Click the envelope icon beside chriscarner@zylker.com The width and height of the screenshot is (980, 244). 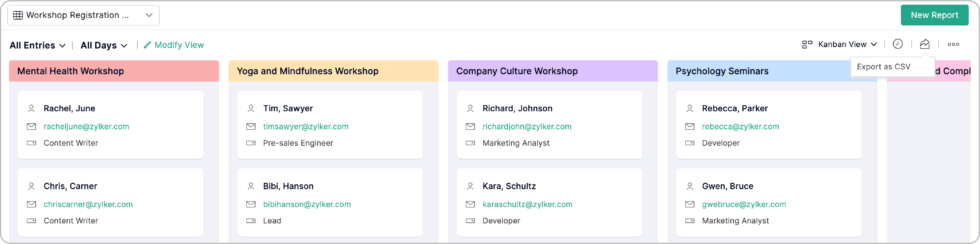point(32,204)
